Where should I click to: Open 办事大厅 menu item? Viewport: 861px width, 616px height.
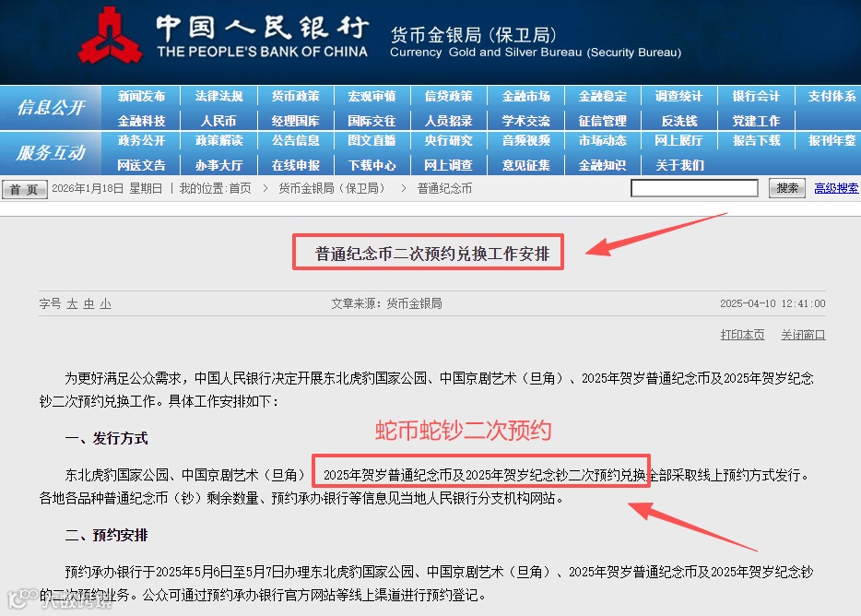[218, 165]
